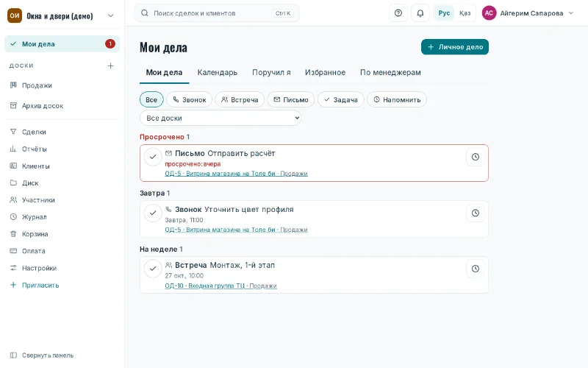Image resolution: width=588 pixels, height=368 pixels.
Task: Focus the Поиск сделок и клиентов field
Action: 217,13
